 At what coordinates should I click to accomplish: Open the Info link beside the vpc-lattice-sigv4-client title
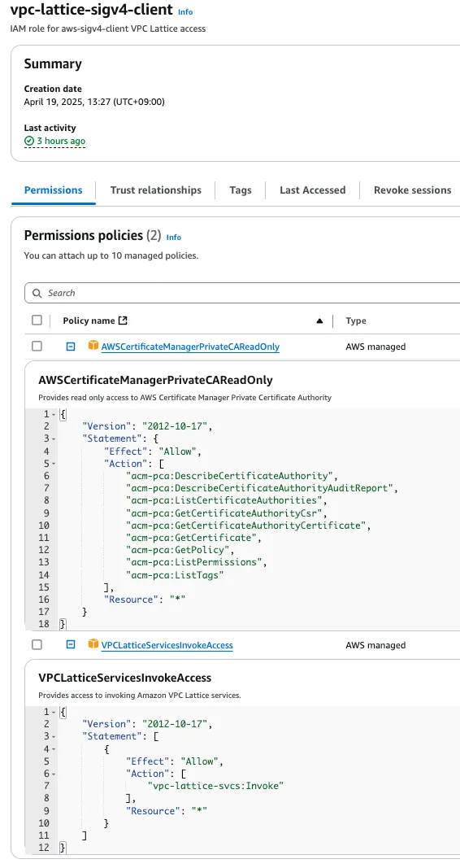click(x=185, y=11)
